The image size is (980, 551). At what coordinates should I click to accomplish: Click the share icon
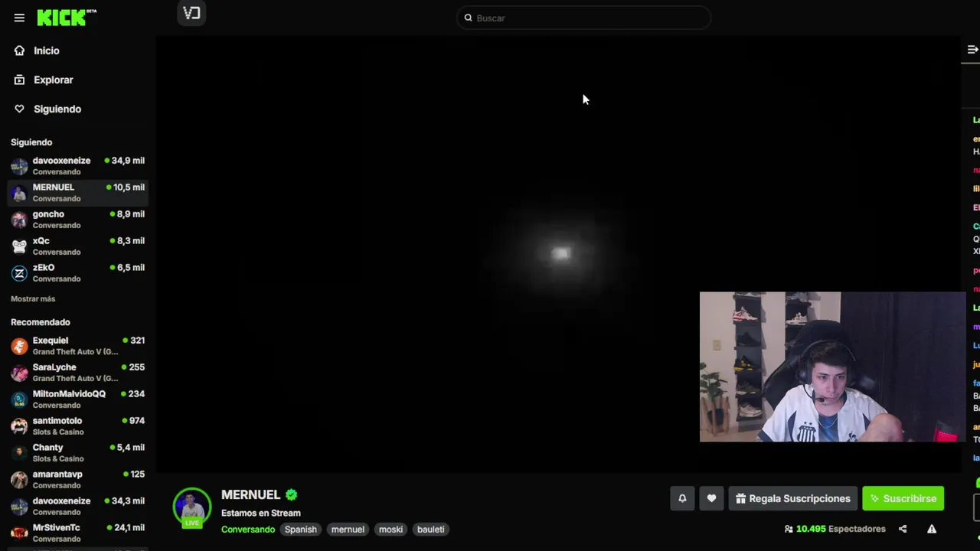[903, 529]
